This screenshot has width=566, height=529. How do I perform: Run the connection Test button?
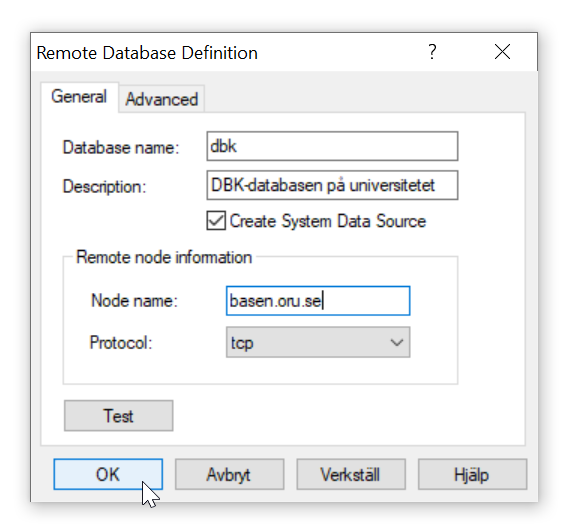118,416
